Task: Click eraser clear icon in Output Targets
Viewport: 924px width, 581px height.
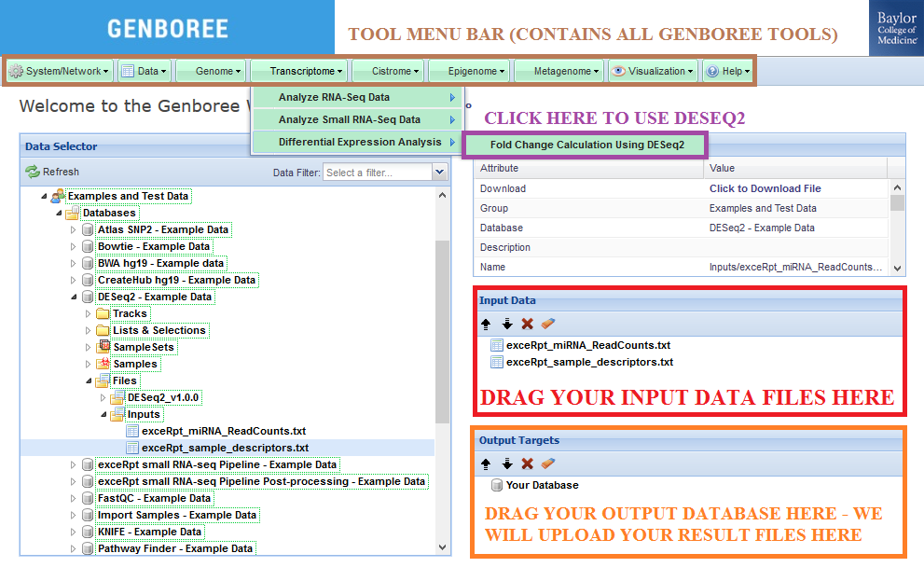Action: [547, 463]
